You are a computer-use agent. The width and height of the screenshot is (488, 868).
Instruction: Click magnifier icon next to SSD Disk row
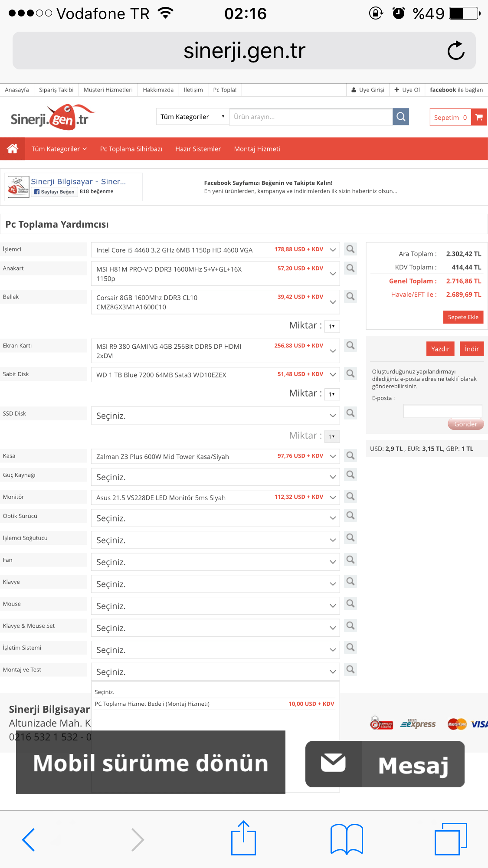(350, 413)
